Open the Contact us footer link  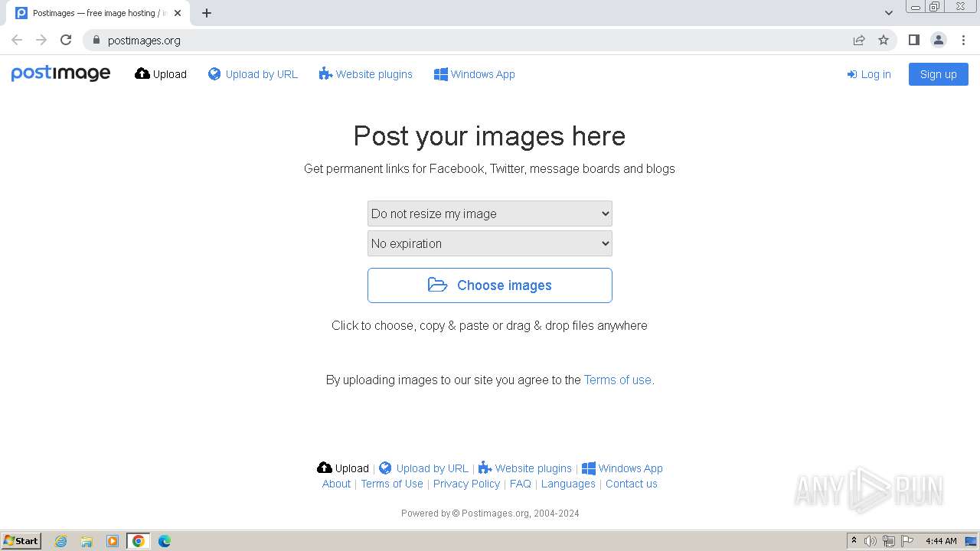tap(632, 484)
